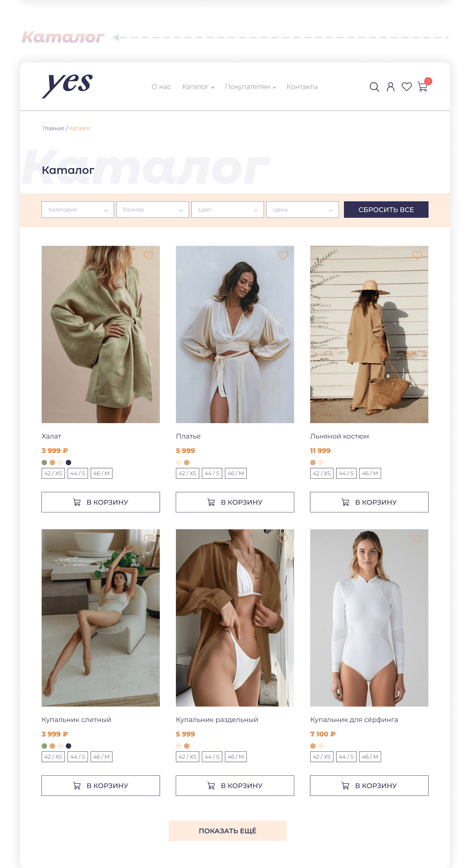Favorite Купальник для сёрфинга via heart icon
The image size is (470, 868).
tap(417, 539)
